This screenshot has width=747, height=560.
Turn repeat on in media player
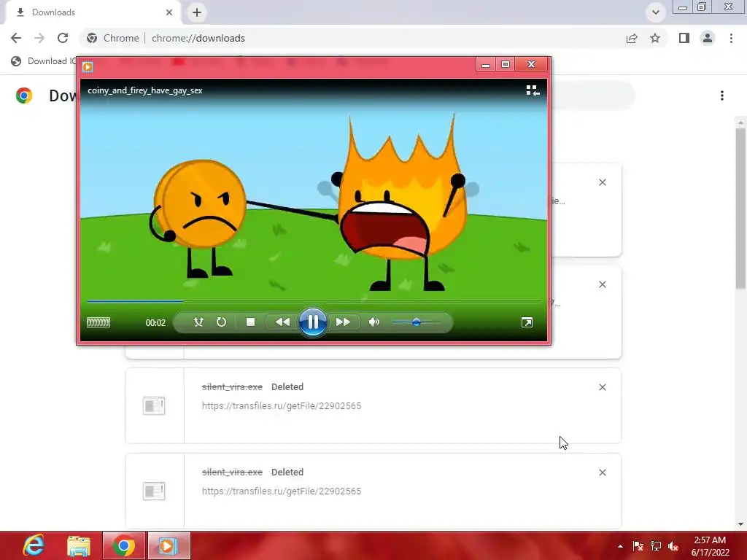click(x=221, y=322)
